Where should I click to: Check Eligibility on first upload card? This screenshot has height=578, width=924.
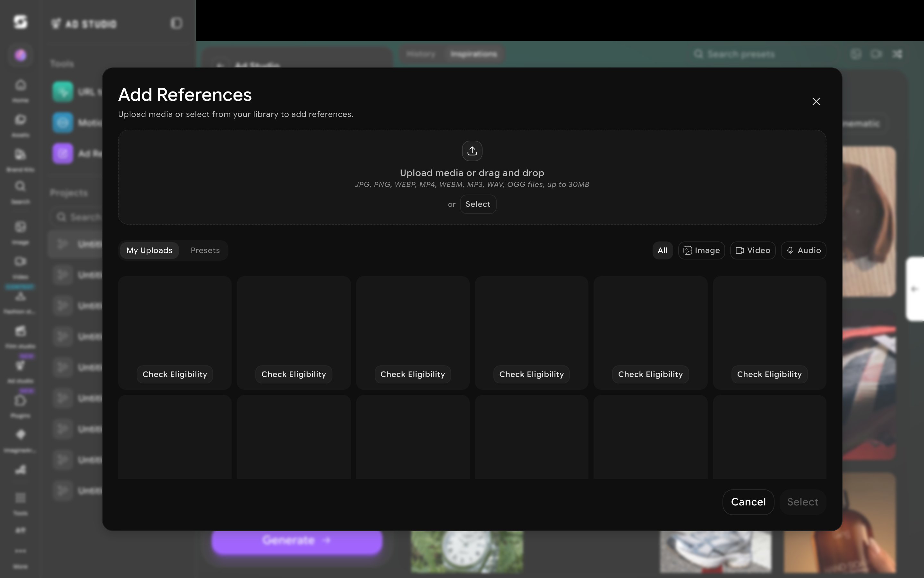175,374
